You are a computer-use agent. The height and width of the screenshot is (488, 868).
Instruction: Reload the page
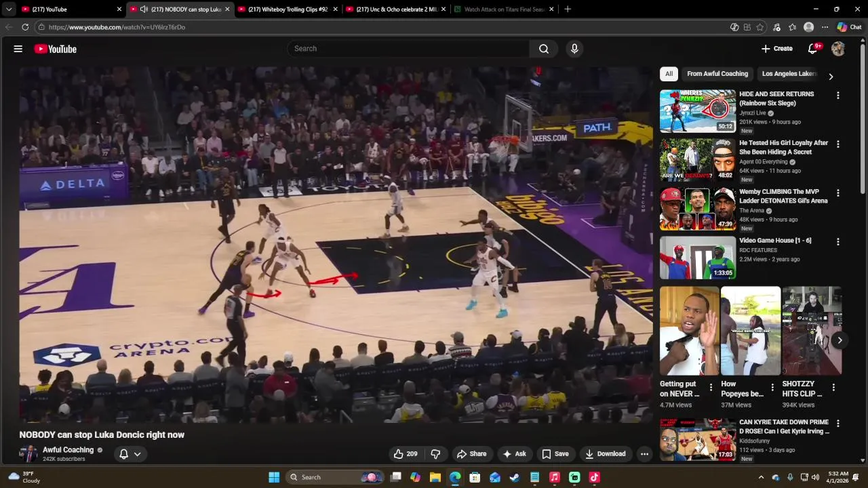[25, 27]
